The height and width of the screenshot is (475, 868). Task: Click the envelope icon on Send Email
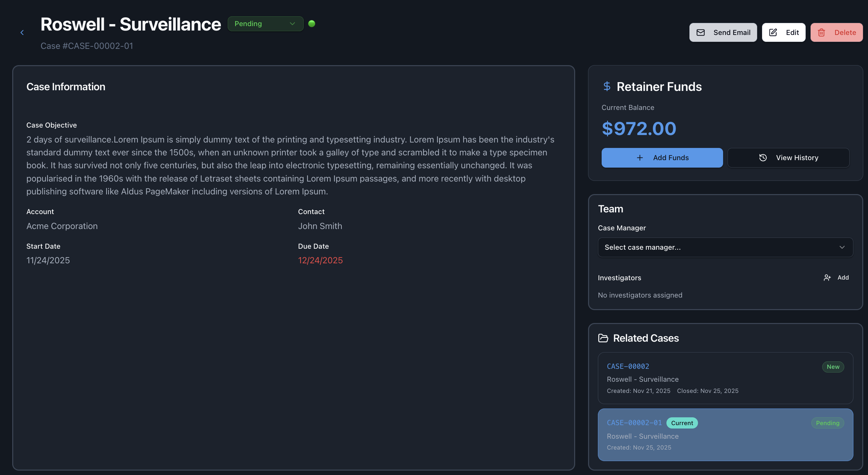(701, 33)
